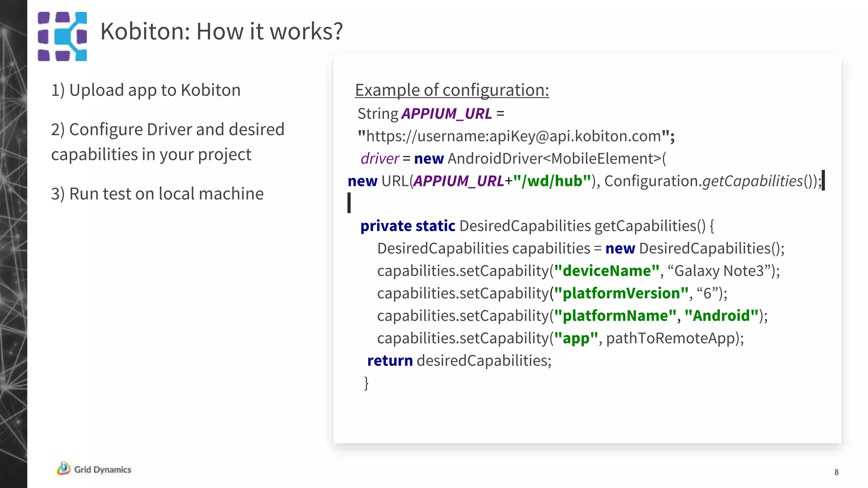Click the AndroidDriver<MobileElement> text
The width and height of the screenshot is (868, 488).
554,159
